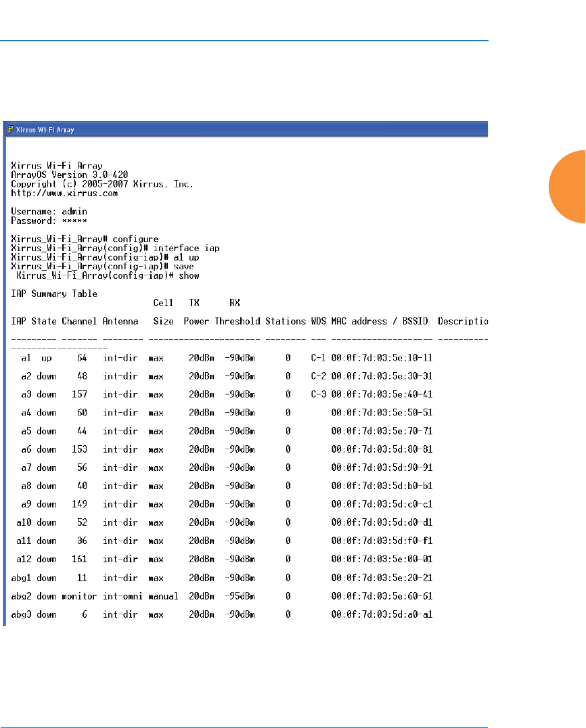
Task: Click the a5 row label
Action: (26, 432)
